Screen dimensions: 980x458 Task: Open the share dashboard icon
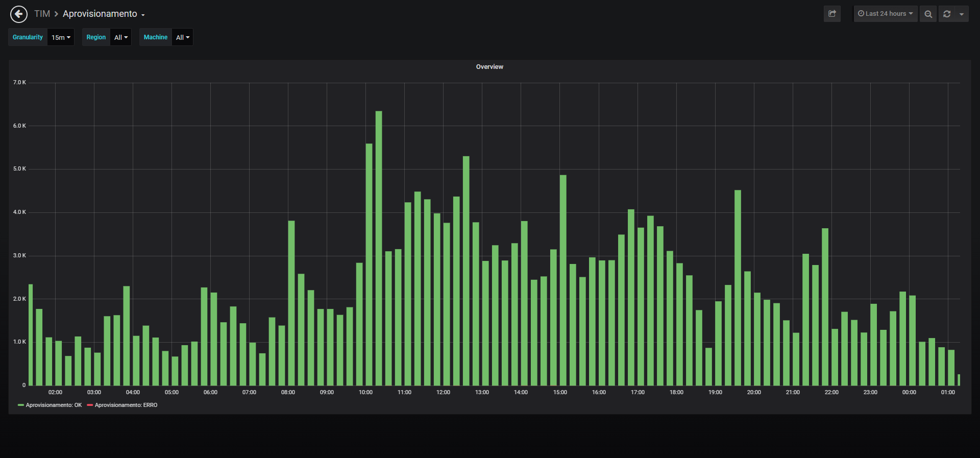(x=832, y=14)
